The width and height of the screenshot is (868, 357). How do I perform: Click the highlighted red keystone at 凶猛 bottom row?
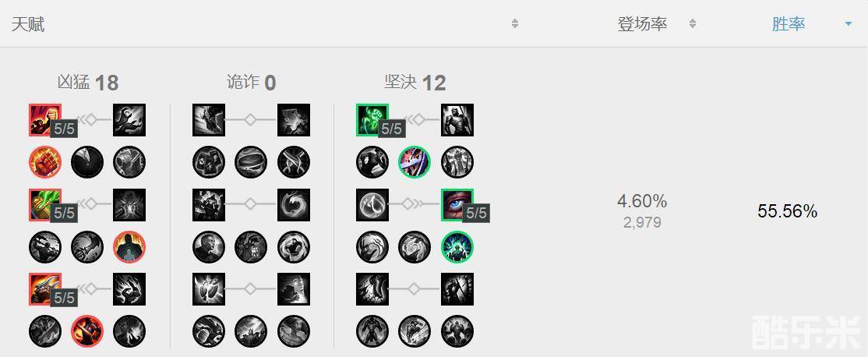(x=87, y=331)
